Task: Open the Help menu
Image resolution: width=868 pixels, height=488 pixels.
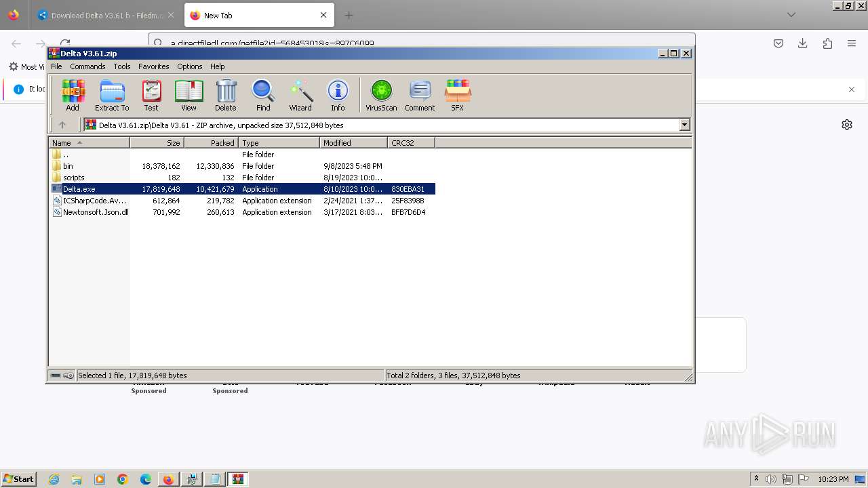Action: coord(218,66)
